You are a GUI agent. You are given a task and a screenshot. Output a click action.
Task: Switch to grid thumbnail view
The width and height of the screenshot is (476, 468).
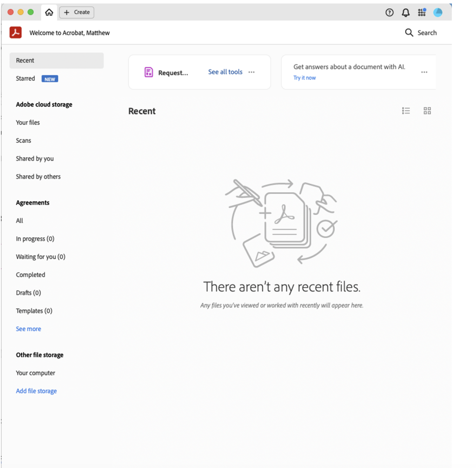(x=427, y=111)
